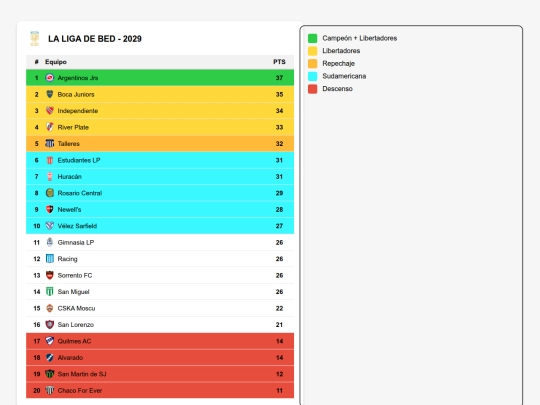The width and height of the screenshot is (540, 405).
Task: Click the Talleres club crest
Action: point(50,144)
